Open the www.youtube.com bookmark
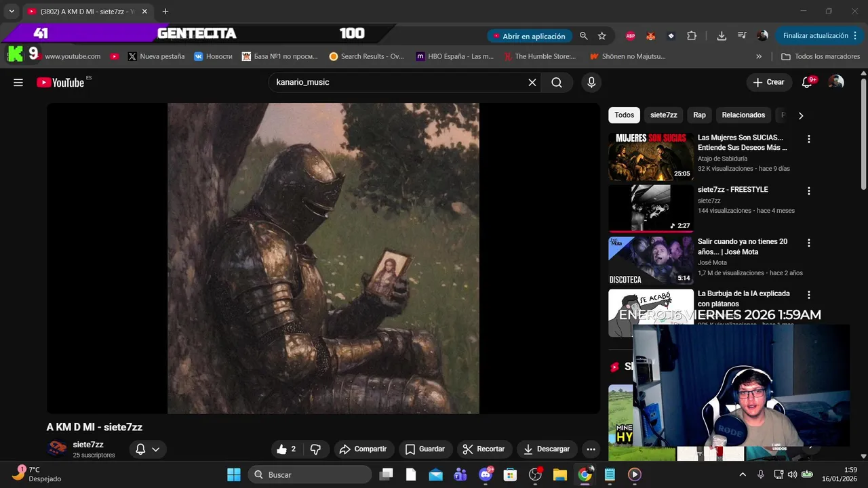 (68, 56)
